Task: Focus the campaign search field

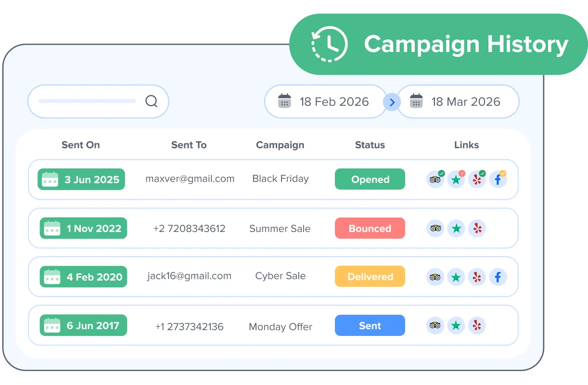Action: (x=98, y=102)
